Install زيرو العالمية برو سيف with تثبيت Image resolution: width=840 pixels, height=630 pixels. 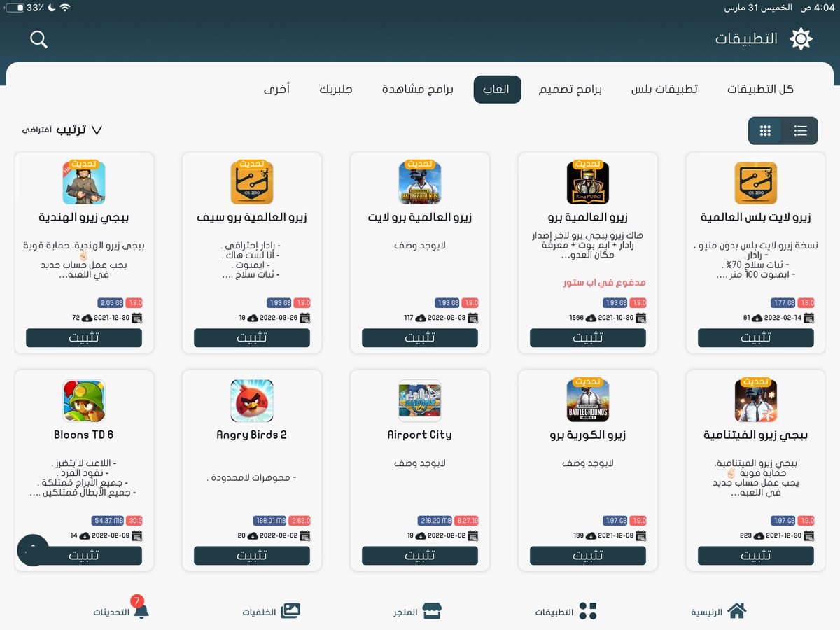(x=252, y=338)
